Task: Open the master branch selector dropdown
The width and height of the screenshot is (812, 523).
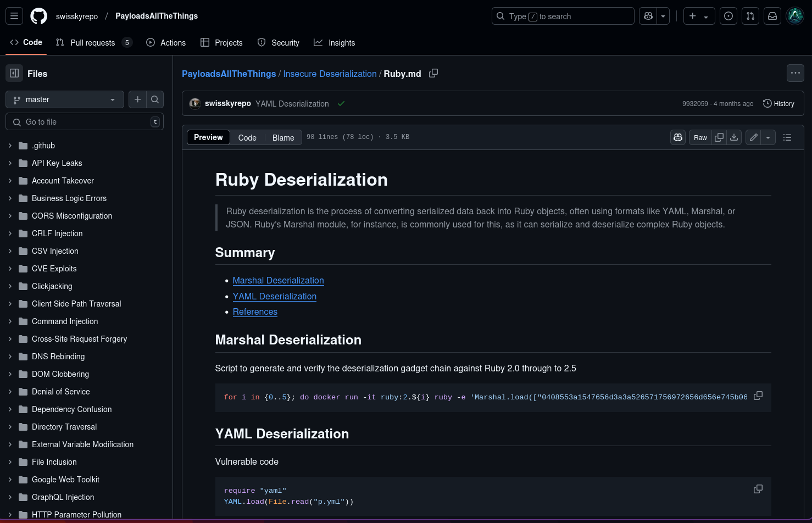Action: [65, 99]
